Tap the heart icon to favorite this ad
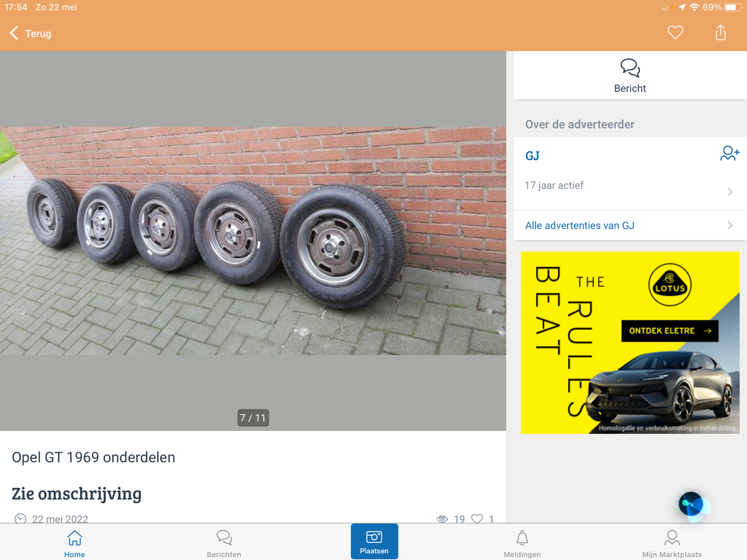The image size is (747, 560). pyautogui.click(x=675, y=33)
